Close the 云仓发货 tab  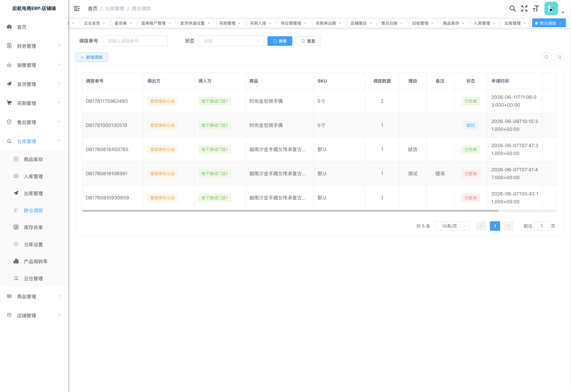(104, 23)
